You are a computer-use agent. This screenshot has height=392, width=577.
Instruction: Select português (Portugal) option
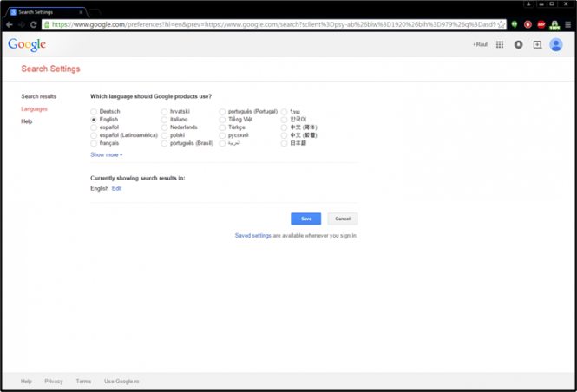(x=222, y=111)
